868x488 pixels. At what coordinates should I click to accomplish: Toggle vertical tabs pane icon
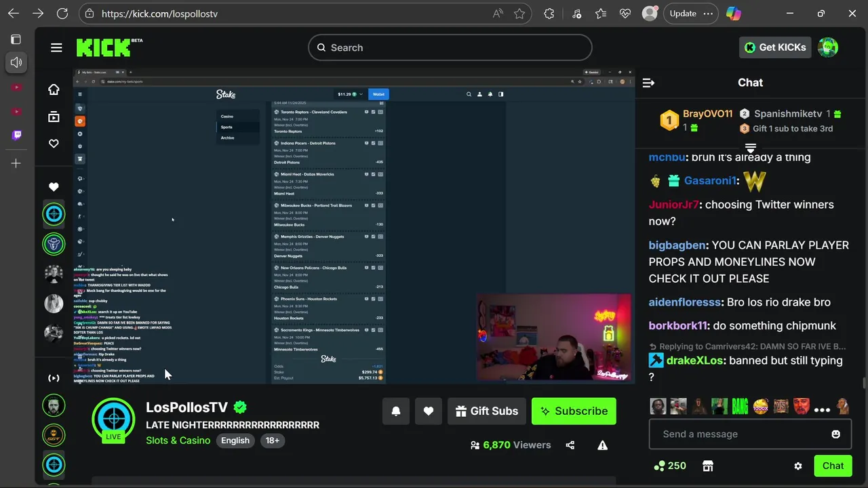16,39
